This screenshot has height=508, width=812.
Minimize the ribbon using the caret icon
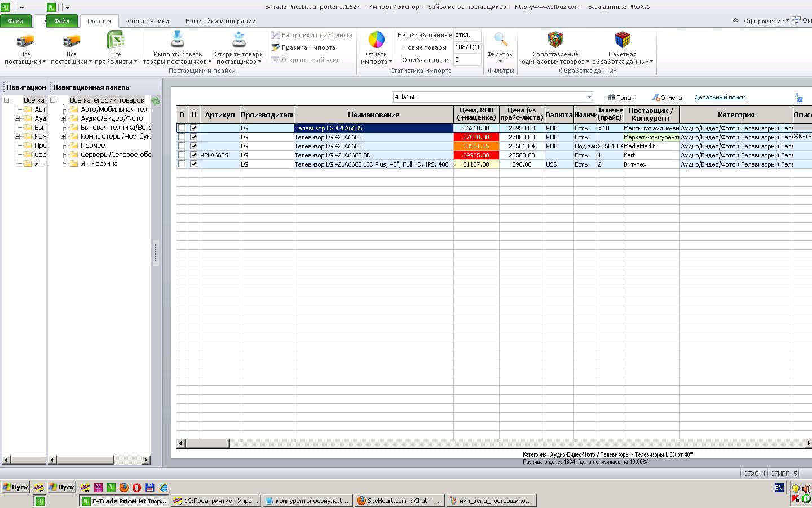[x=735, y=21]
